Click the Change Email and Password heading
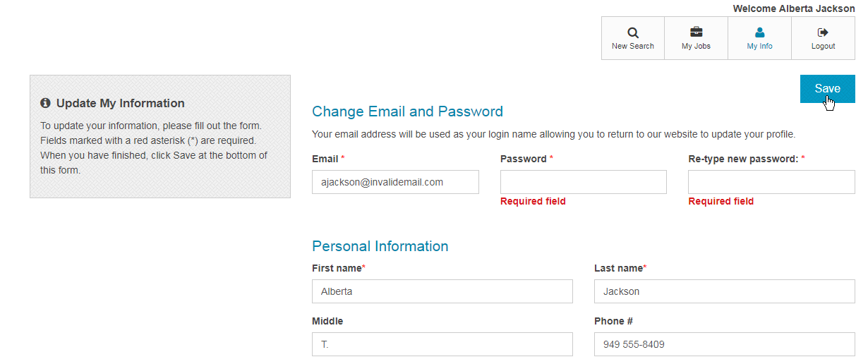 407,111
